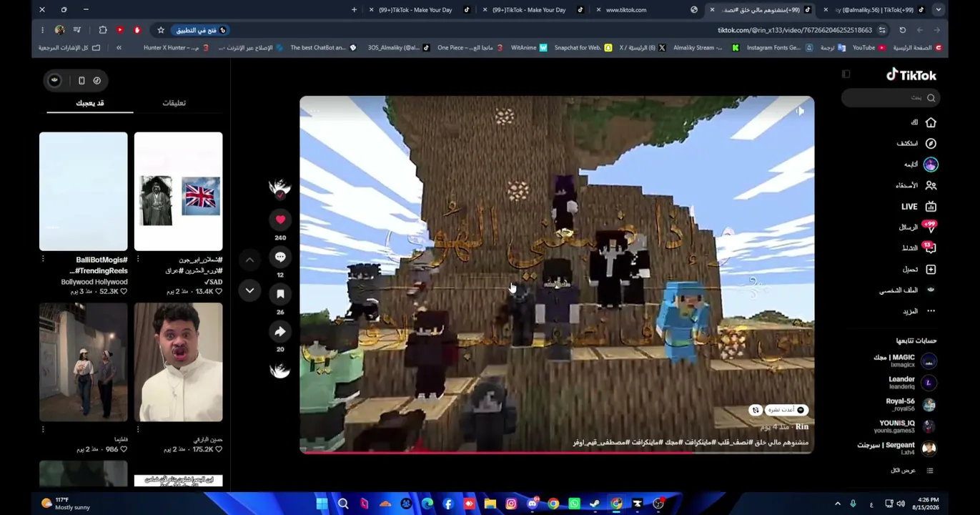Click the search magnifier icon in TikTok sidebar

click(931, 98)
